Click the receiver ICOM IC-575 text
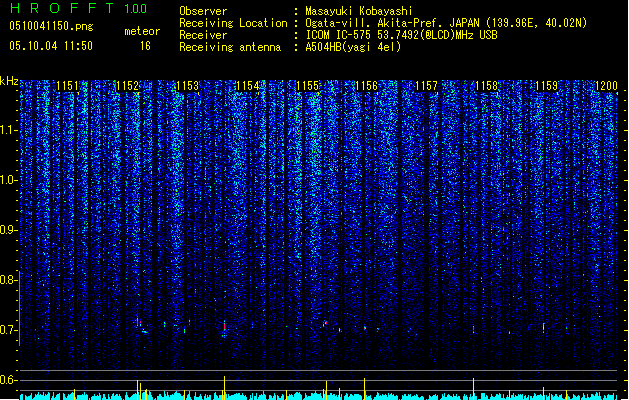Viewport: 629px width, 400px height. point(401,35)
